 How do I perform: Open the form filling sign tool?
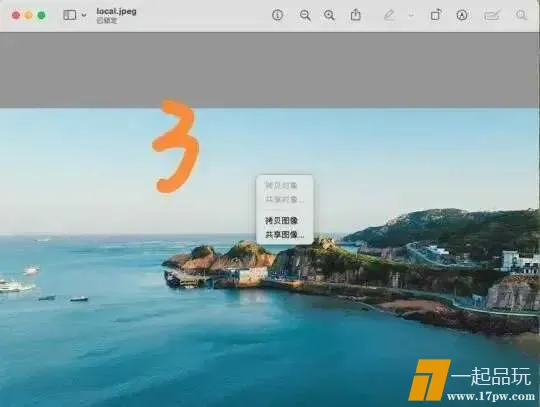tap(491, 15)
